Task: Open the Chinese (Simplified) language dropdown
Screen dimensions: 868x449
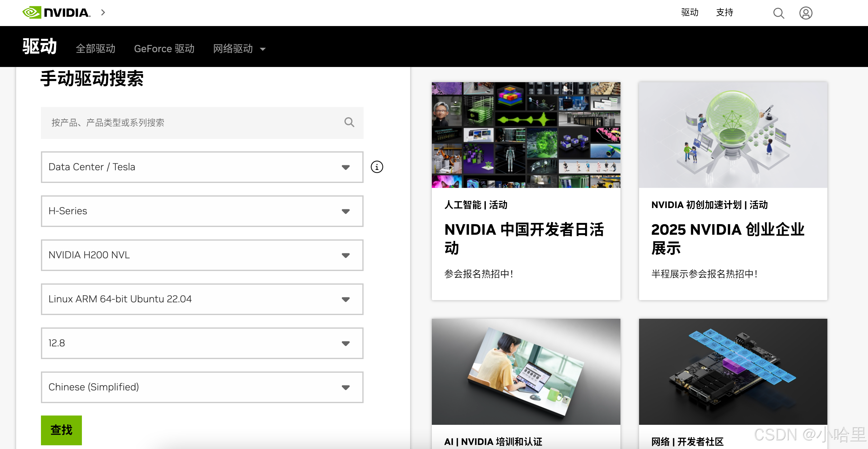Action: coord(202,387)
